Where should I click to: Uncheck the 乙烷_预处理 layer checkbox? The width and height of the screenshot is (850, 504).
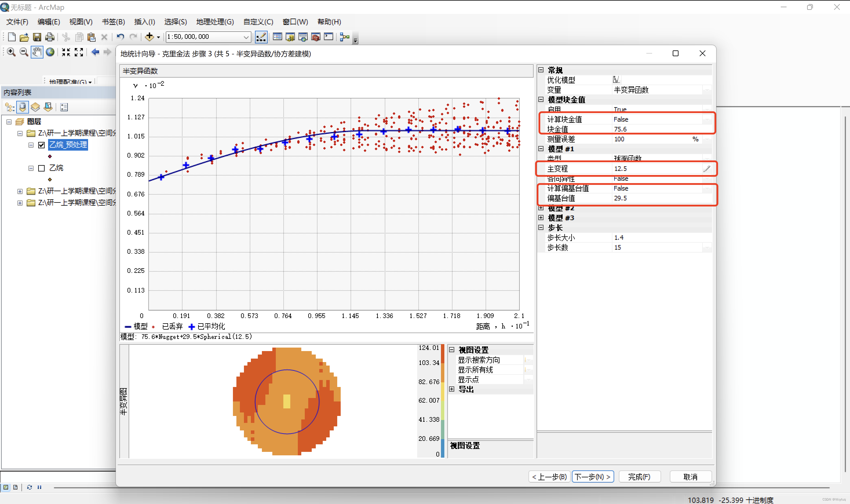(41, 145)
